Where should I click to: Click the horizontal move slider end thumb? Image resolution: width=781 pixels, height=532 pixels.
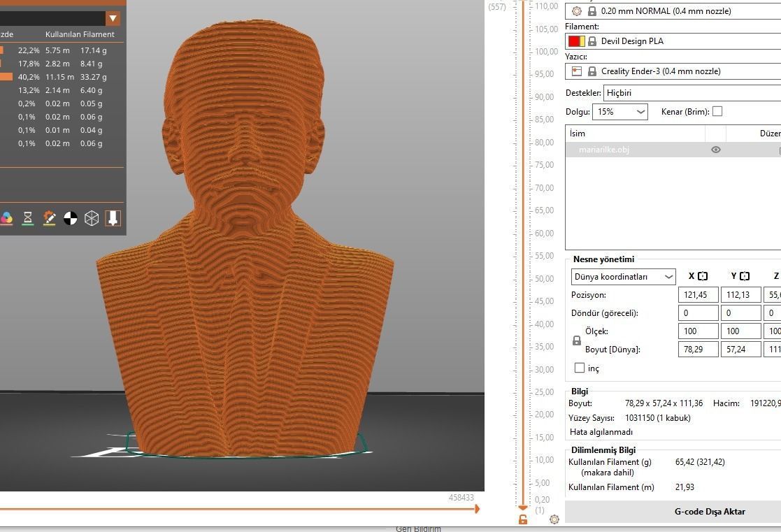point(477,509)
